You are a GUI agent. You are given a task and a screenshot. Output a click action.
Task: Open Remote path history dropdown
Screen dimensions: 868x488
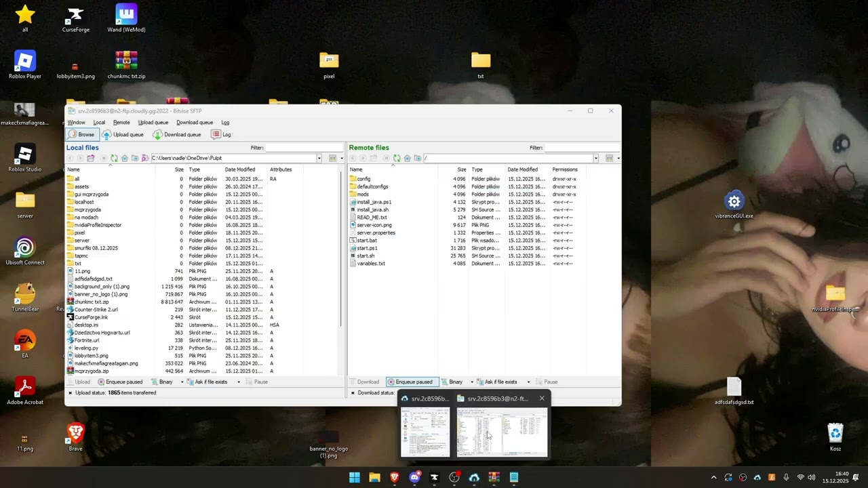point(595,158)
